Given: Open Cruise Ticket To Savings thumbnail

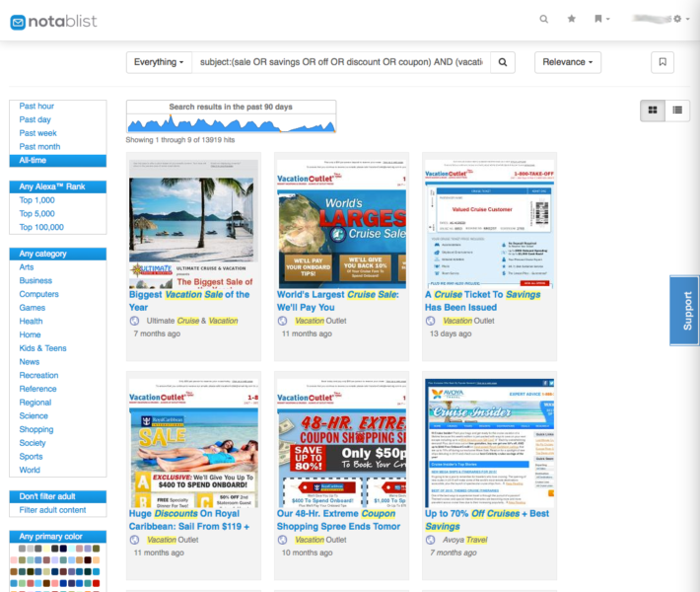Looking at the screenshot, I should pyautogui.click(x=489, y=224).
